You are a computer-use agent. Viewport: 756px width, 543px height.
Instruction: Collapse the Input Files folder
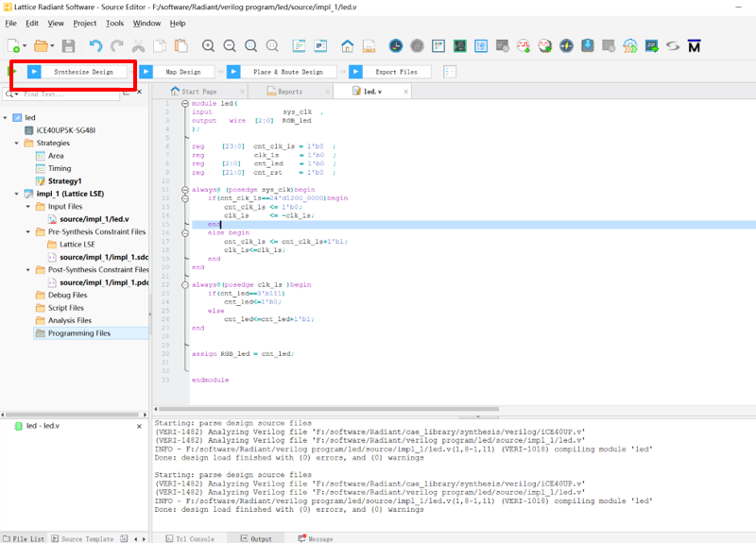click(28, 206)
